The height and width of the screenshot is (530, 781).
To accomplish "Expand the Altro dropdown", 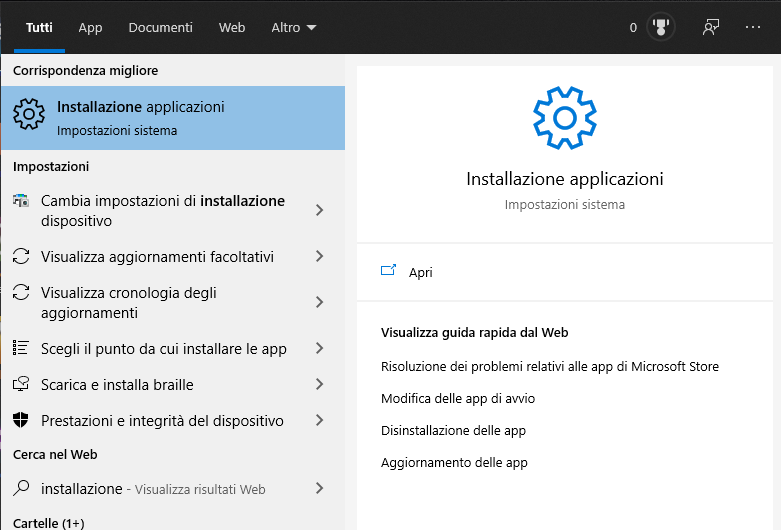I will coord(293,27).
